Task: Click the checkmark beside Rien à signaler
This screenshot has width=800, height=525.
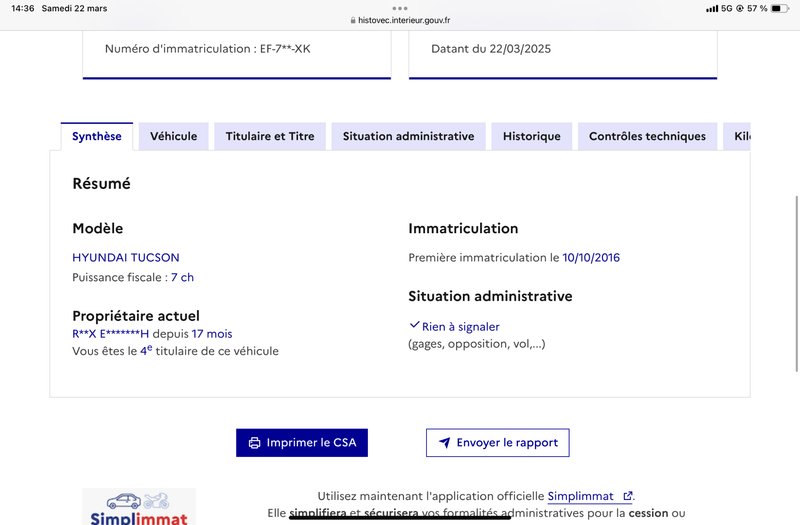Action: 414,324
